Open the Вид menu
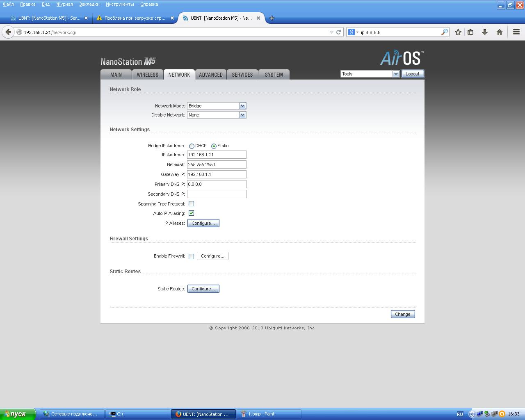This screenshot has height=420, width=525. click(x=46, y=4)
